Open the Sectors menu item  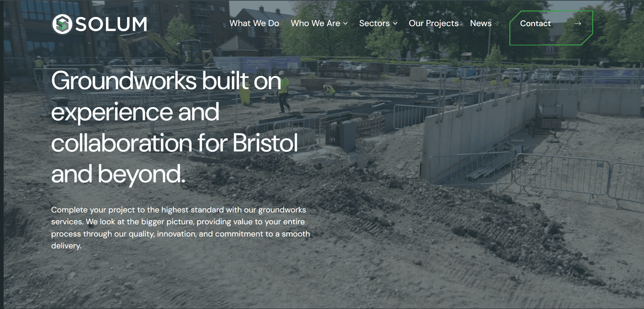pyautogui.click(x=374, y=23)
